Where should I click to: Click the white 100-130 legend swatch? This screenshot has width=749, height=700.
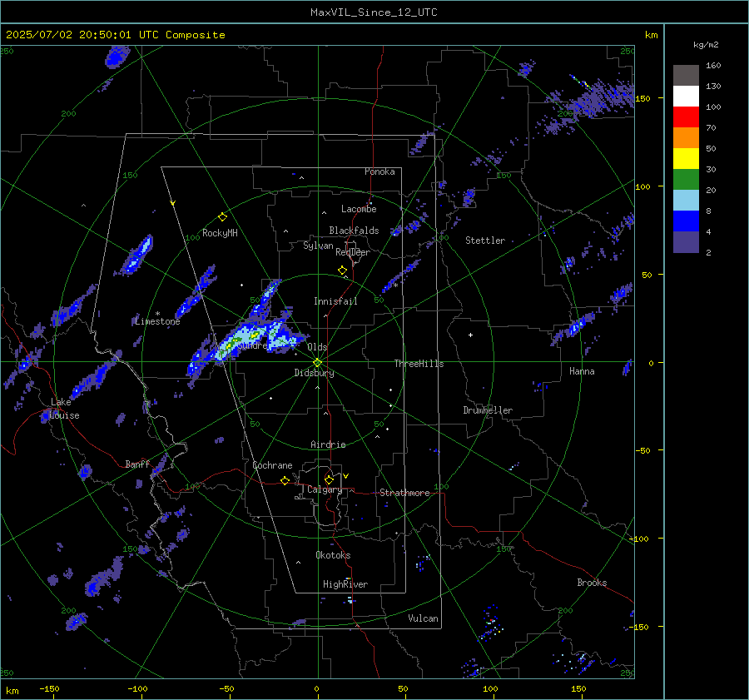[x=686, y=96]
